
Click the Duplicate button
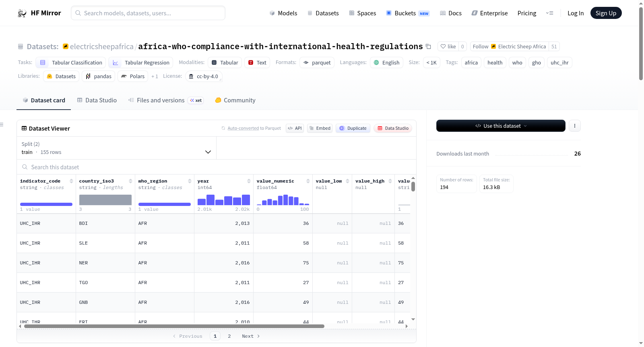(353, 128)
